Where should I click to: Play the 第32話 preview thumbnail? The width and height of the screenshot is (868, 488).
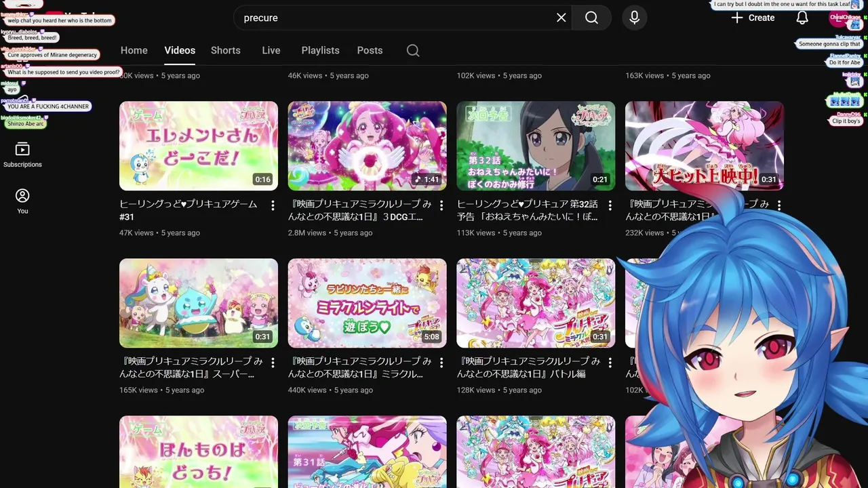tap(536, 146)
